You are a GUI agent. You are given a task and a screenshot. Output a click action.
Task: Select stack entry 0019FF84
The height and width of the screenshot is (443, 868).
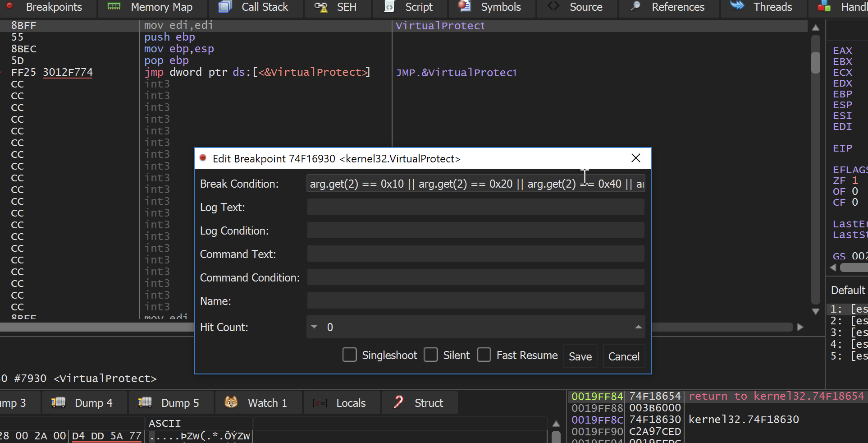597,397
